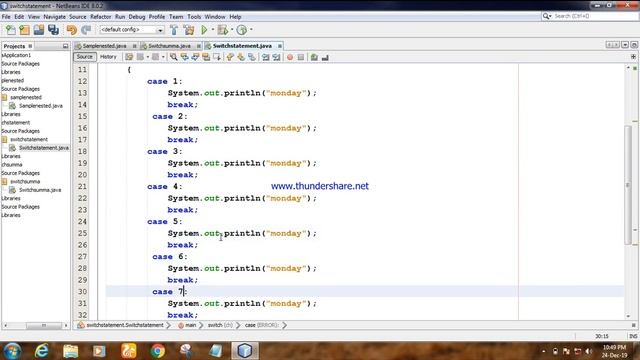640x360 pixels.
Task: Close the Switchstatement.java tab
Action: pyautogui.click(x=280, y=46)
